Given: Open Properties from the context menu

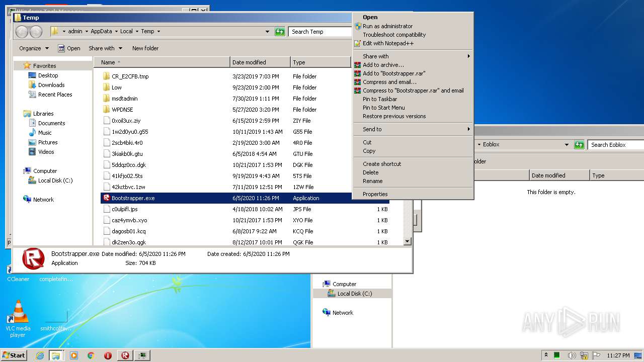Looking at the screenshot, I should pos(375,194).
